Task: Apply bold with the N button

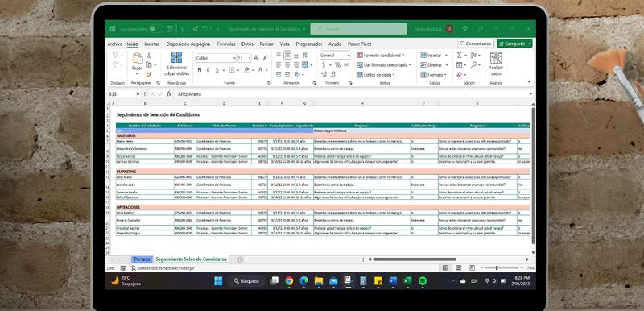Action: (200, 70)
